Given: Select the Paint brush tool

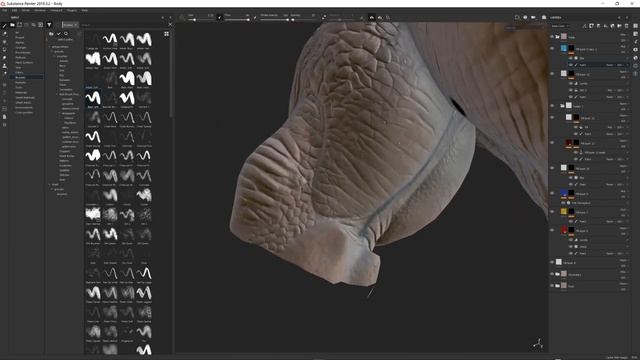Looking at the screenshot, I should [x=4, y=26].
